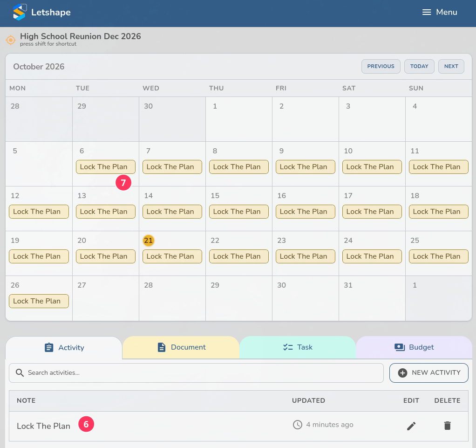The image size is (476, 448).
Task: Click the Menu label in header
Action: (447, 12)
